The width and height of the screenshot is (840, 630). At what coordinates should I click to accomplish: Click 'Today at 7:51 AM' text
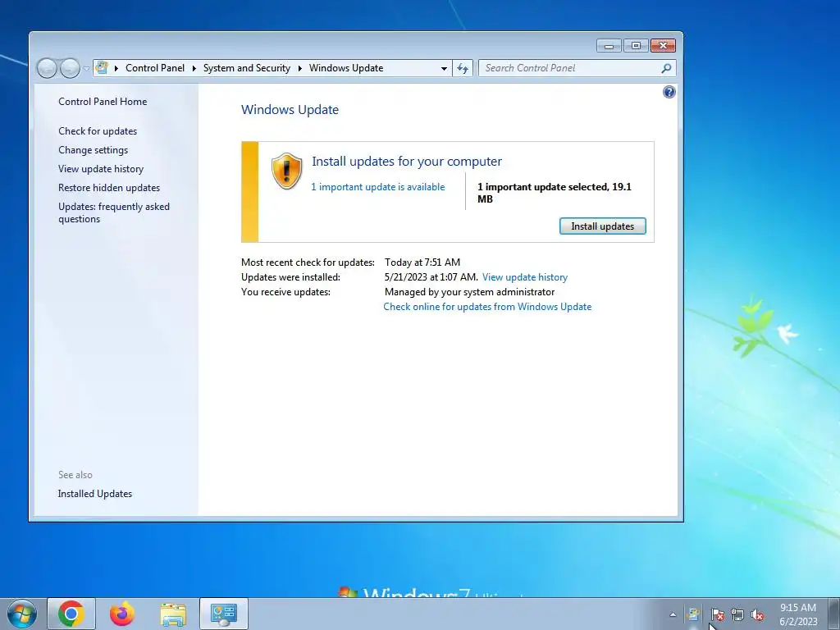[422, 262]
